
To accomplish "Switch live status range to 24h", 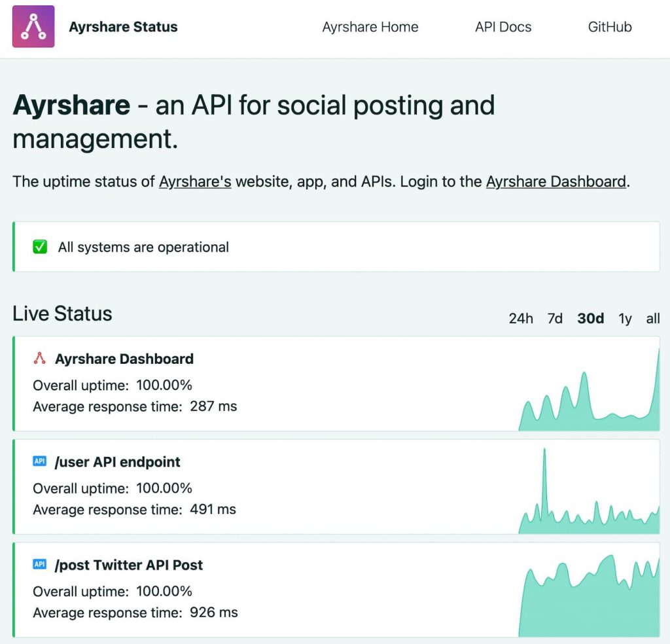I will pos(520,318).
